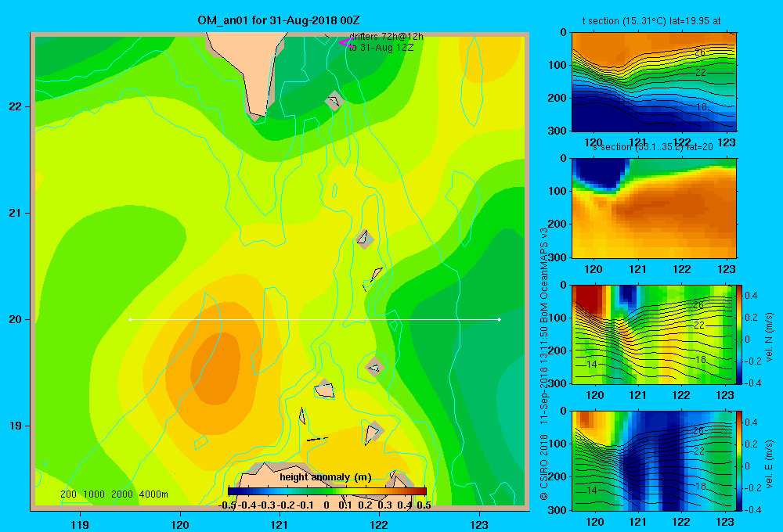Click the '© CSIRO 2018' copyright text
Screen dimensions: 783x532
click(544, 466)
